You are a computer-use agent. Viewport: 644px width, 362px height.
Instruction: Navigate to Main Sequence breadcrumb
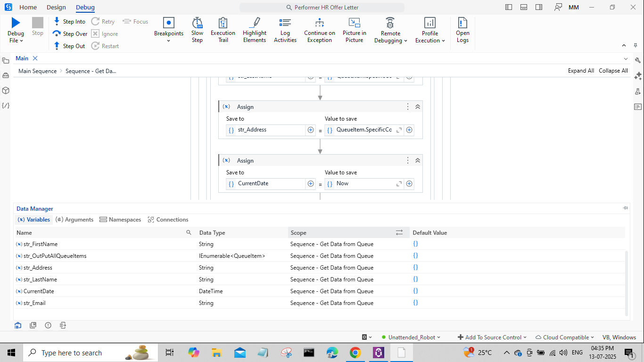tap(37, 71)
